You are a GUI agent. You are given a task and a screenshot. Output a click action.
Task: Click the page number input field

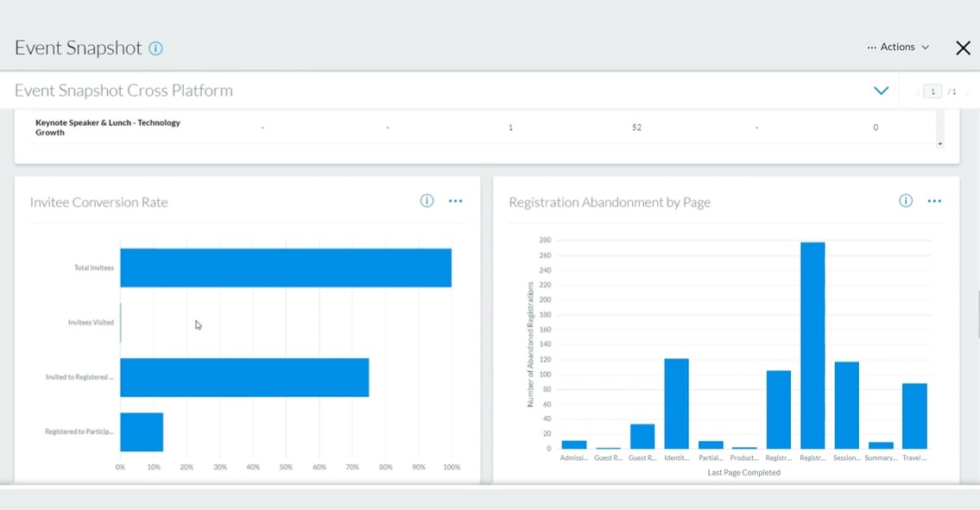pos(932,91)
